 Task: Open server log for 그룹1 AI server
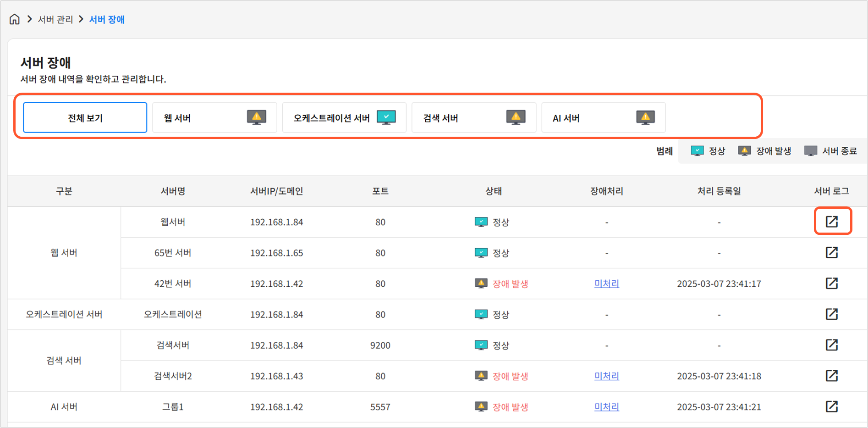[x=831, y=406]
